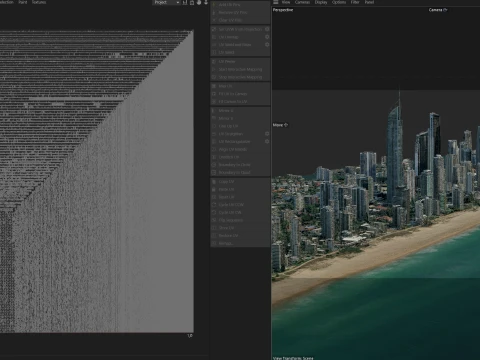The width and height of the screenshot is (480, 360).
Task: Click the Flip Sequence command
Action: [240, 220]
